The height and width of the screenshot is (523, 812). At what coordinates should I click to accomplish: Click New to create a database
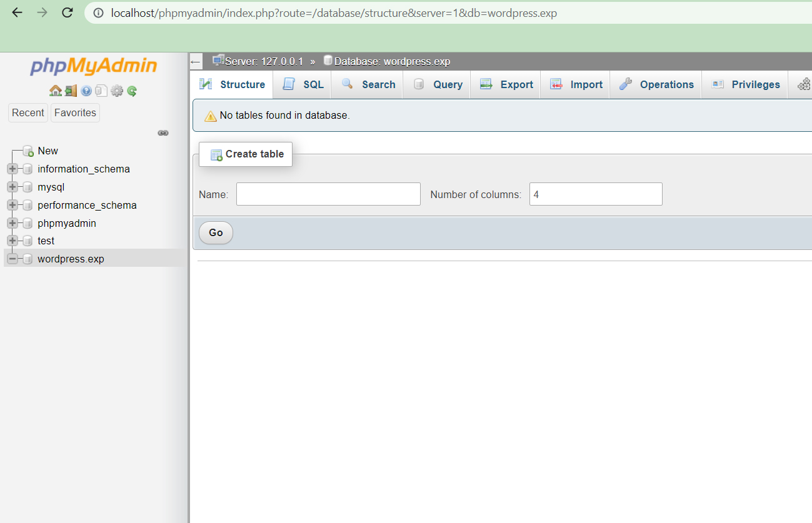pos(48,151)
